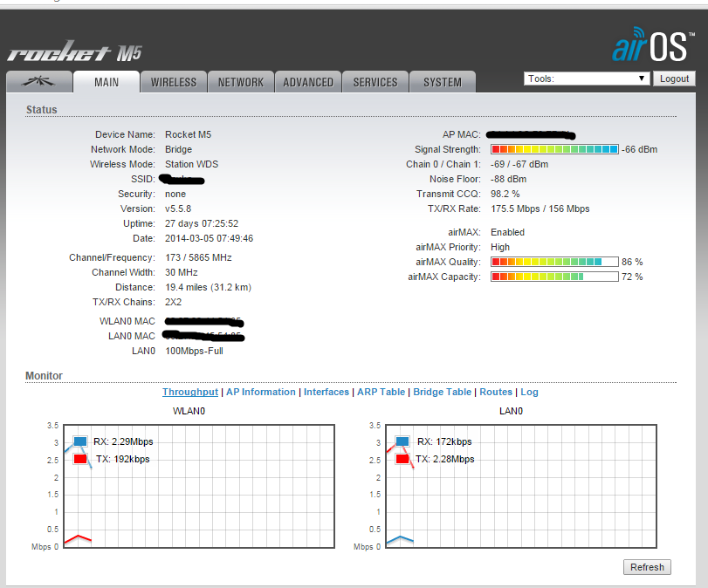Viewport: 708px width, 588px height.
Task: Click channel width value '30 MHz'
Action: coord(181,272)
